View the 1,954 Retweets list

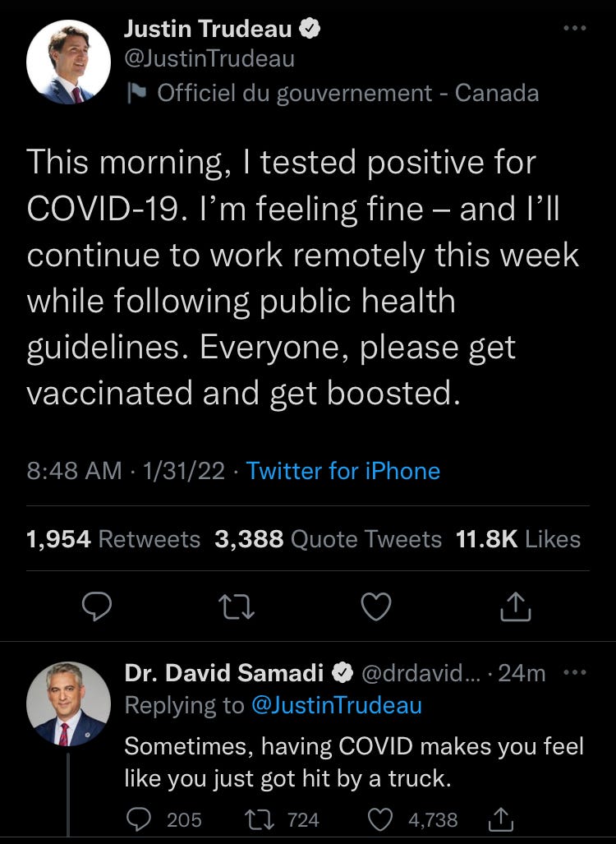coord(113,539)
